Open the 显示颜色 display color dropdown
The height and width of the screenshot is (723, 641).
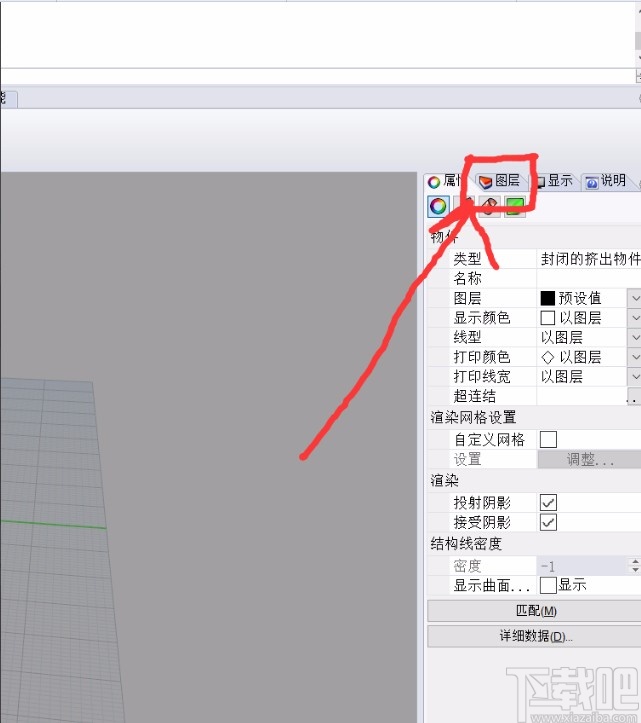pyautogui.click(x=635, y=318)
